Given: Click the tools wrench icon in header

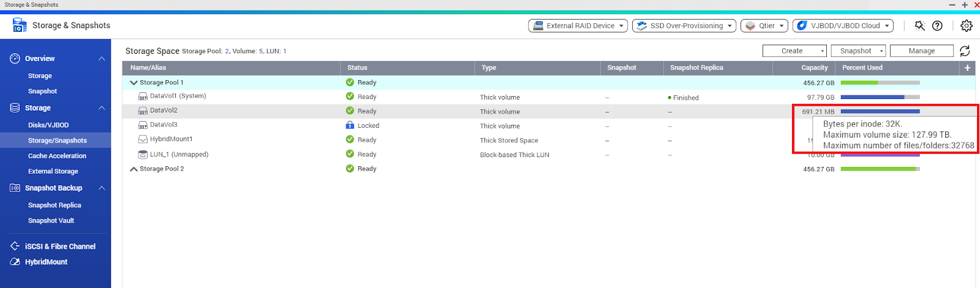Looking at the screenshot, I should (x=919, y=26).
